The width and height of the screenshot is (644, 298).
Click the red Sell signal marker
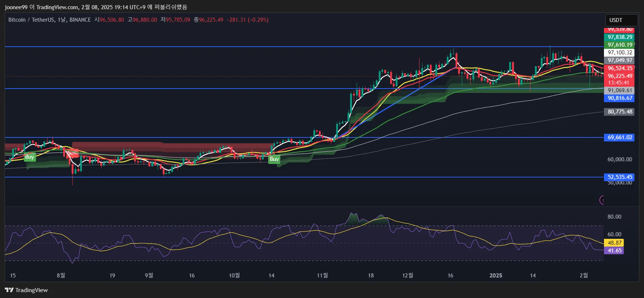pos(73,153)
